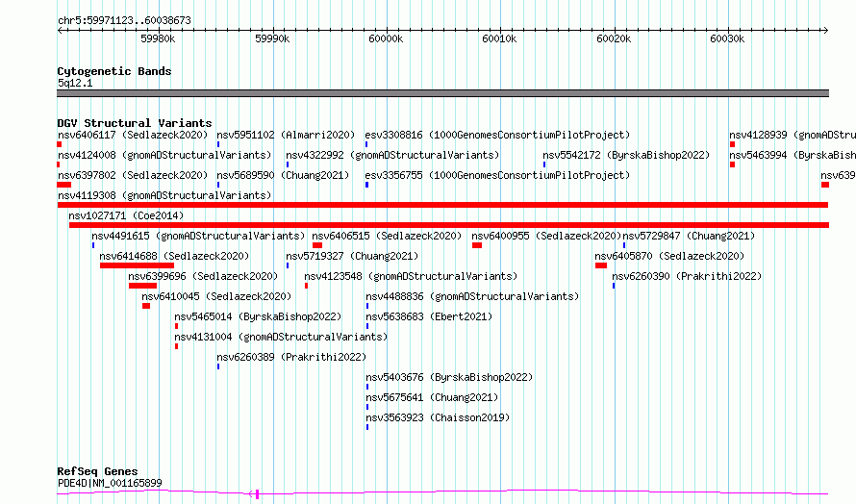Open nsv5689590 (Chuang2021) variant
Viewport: 856px width, 504px height.
[x=283, y=175]
